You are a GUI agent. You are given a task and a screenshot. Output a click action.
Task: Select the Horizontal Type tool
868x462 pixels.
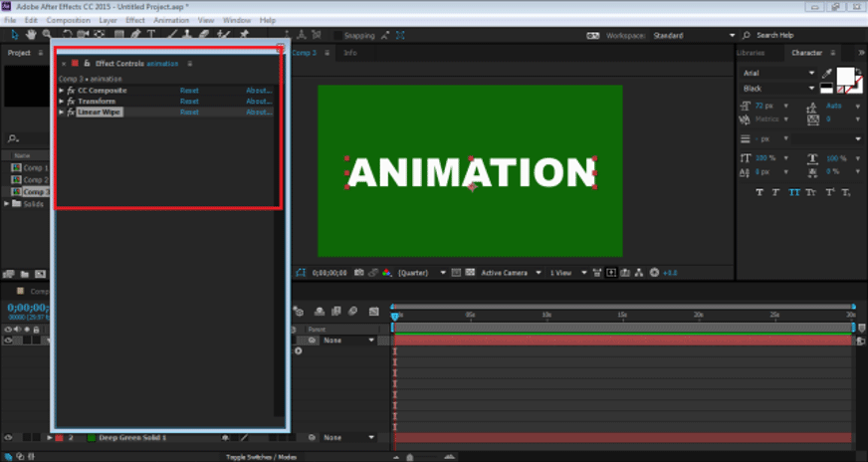150,34
